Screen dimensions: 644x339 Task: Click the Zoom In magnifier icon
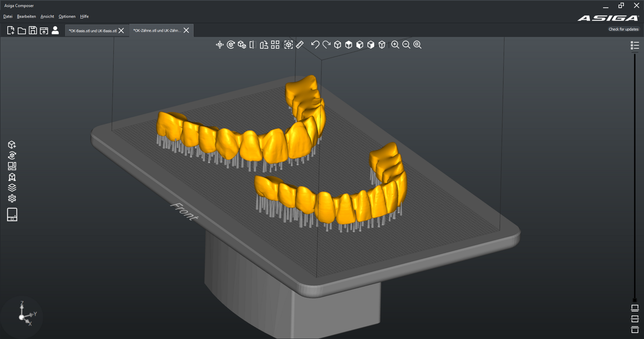point(394,44)
